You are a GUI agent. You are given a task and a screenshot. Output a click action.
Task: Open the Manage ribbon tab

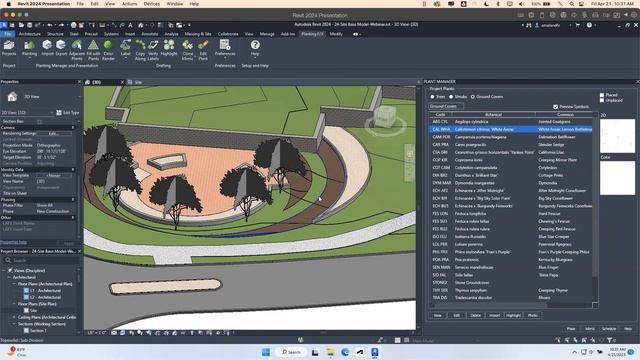click(x=267, y=34)
